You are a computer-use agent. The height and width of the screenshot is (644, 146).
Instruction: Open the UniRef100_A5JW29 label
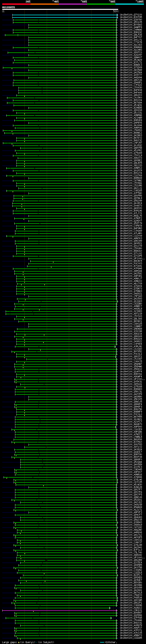click(x=131, y=60)
